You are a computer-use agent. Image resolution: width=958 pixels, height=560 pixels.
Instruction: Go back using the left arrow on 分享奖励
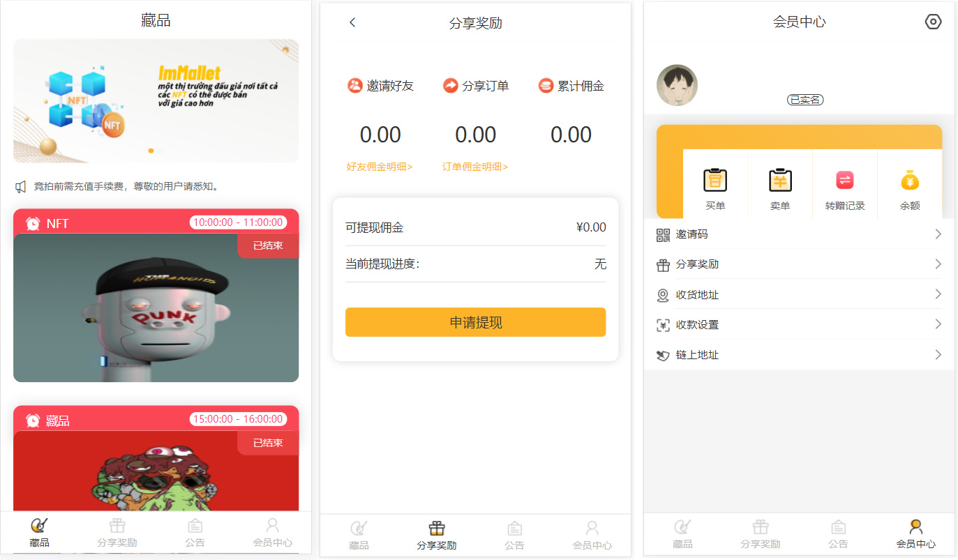point(352,22)
